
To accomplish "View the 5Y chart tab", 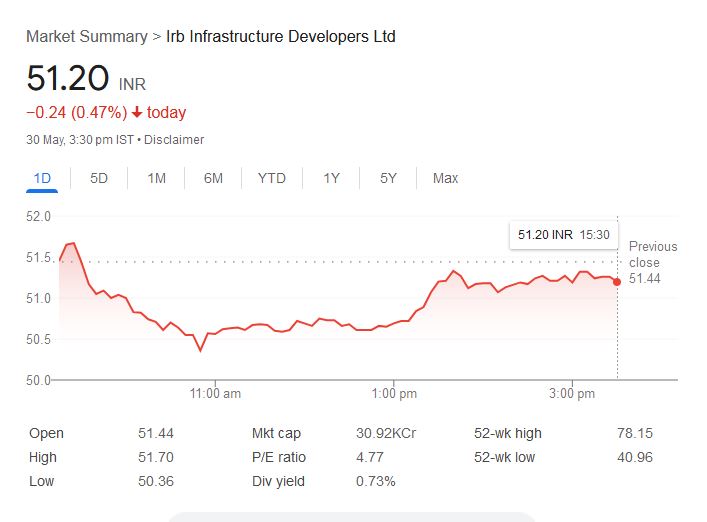I will [x=388, y=178].
